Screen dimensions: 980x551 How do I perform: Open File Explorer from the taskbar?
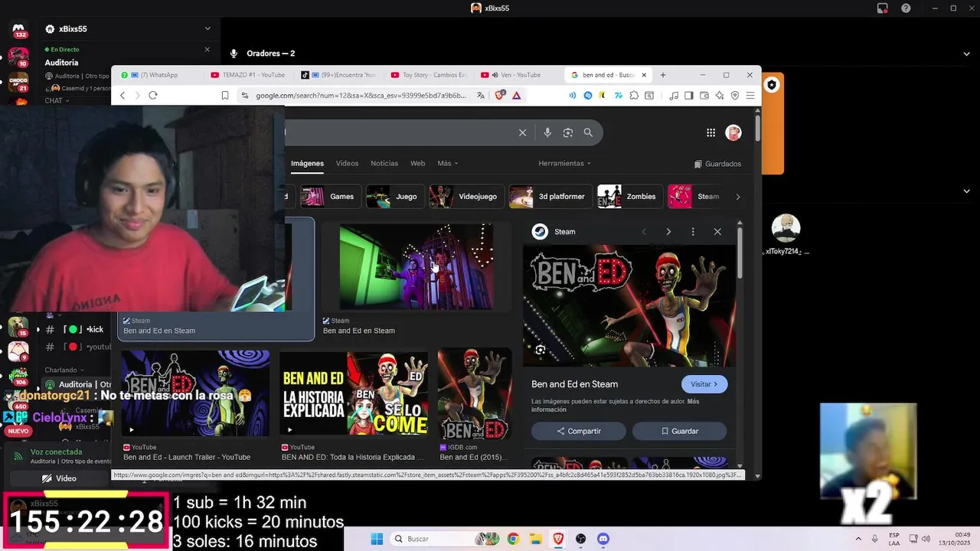(x=536, y=539)
